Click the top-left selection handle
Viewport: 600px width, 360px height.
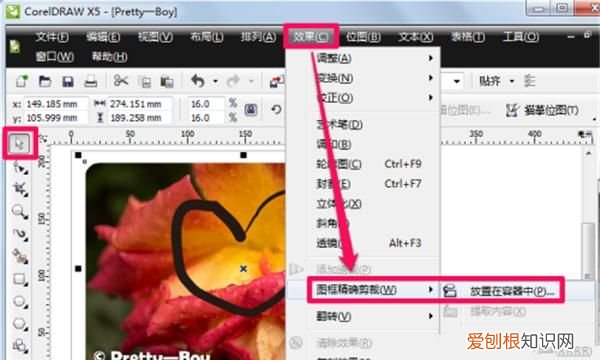click(78, 155)
